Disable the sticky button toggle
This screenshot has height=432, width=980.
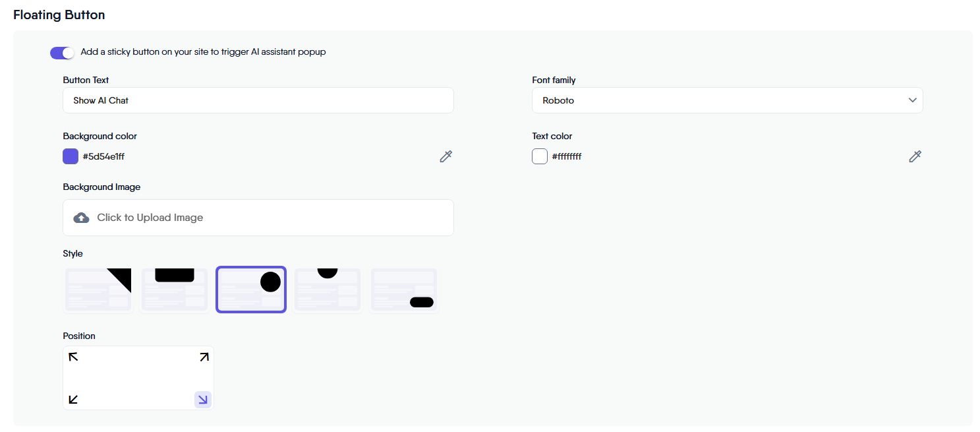pos(62,53)
